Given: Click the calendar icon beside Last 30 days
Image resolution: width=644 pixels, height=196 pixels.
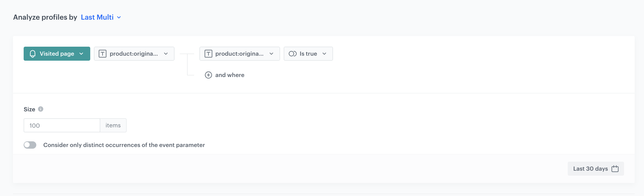Looking at the screenshot, I should point(615,169).
